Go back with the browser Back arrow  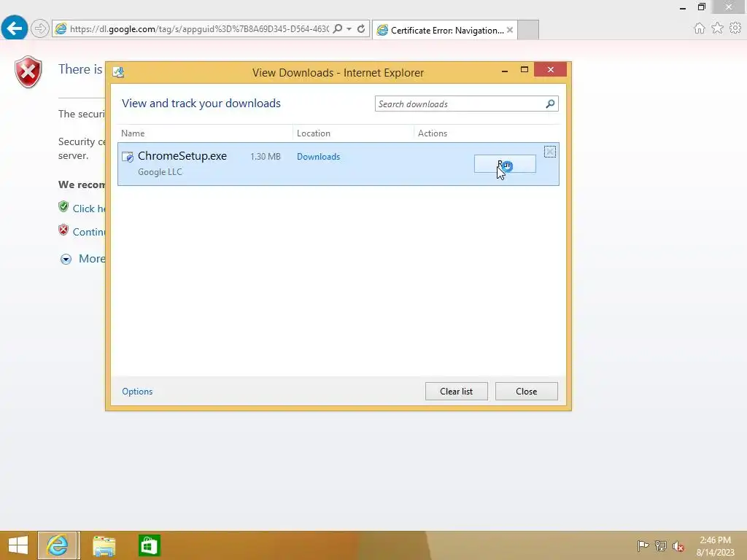click(x=15, y=28)
